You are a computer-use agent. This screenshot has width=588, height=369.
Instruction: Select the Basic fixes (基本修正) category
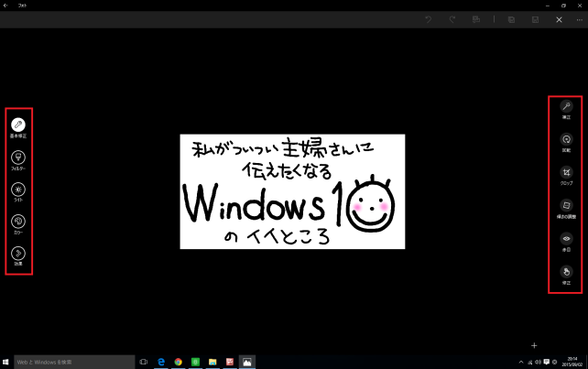point(18,125)
